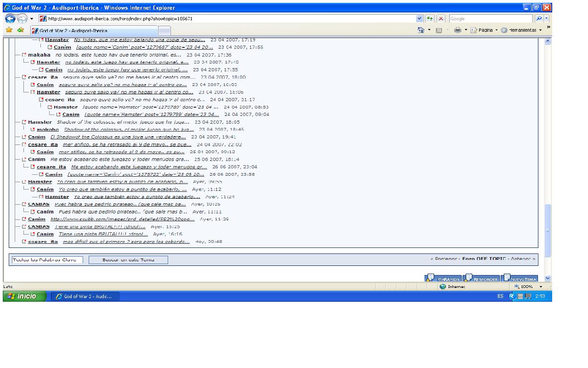The width and height of the screenshot is (588, 368).
Task: Go to the Anterior » topic link
Action: pyautogui.click(x=523, y=259)
